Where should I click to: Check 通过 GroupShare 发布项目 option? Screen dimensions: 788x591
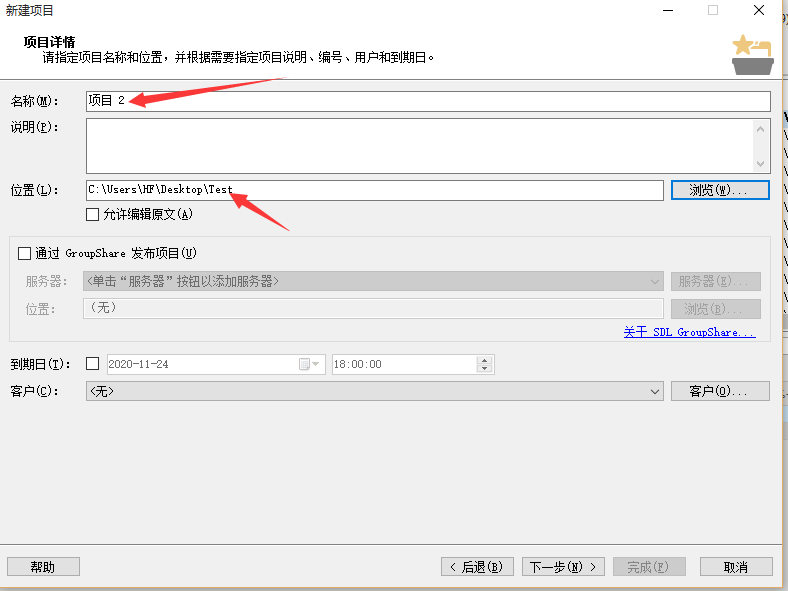click(25, 254)
